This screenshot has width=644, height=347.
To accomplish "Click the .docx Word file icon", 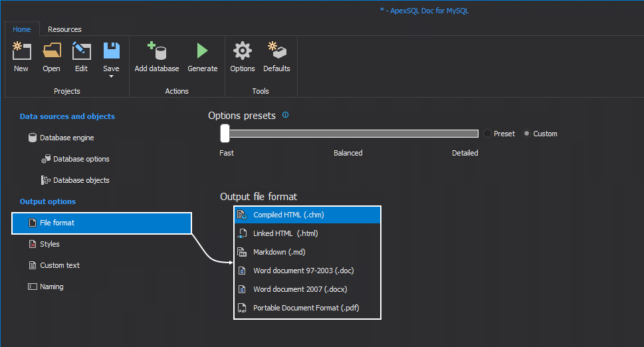I will 242,289.
